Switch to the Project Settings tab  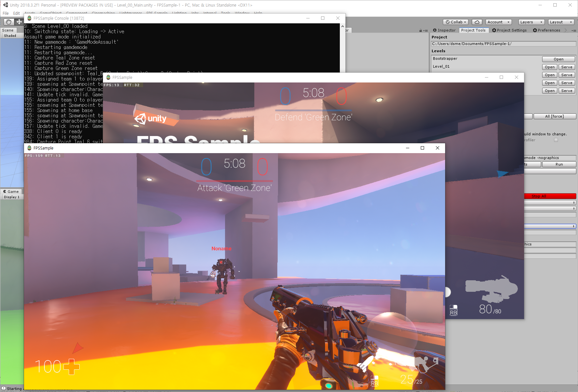[x=509, y=30]
